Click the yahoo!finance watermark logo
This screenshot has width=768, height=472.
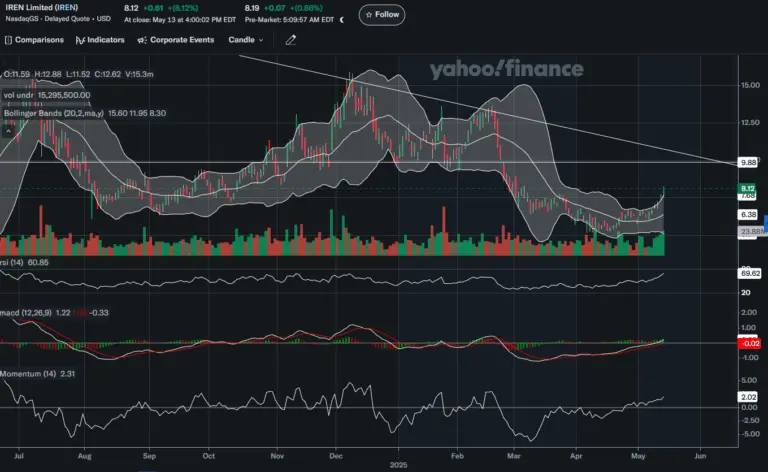(506, 69)
